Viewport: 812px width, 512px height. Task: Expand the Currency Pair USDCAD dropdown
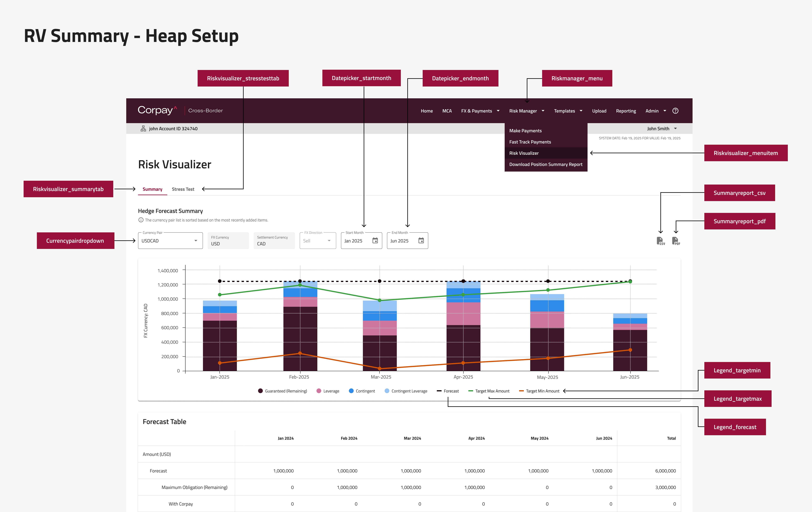pyautogui.click(x=170, y=241)
